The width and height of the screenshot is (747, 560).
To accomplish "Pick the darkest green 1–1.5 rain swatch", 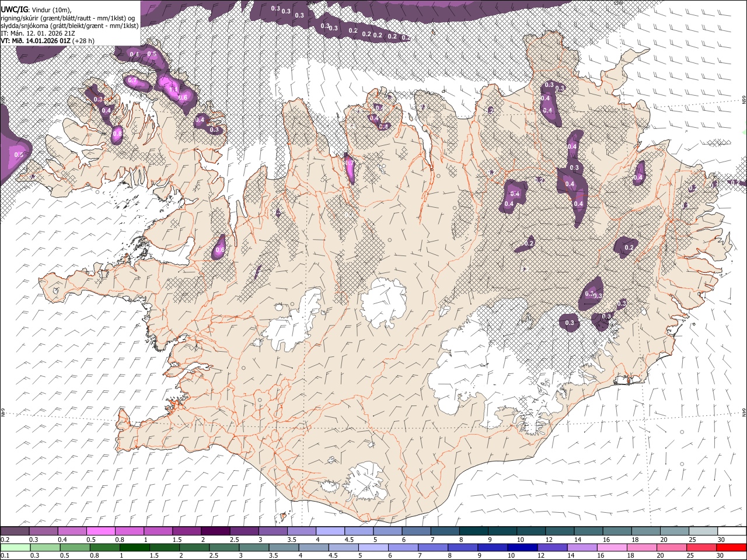I will (x=134, y=547).
